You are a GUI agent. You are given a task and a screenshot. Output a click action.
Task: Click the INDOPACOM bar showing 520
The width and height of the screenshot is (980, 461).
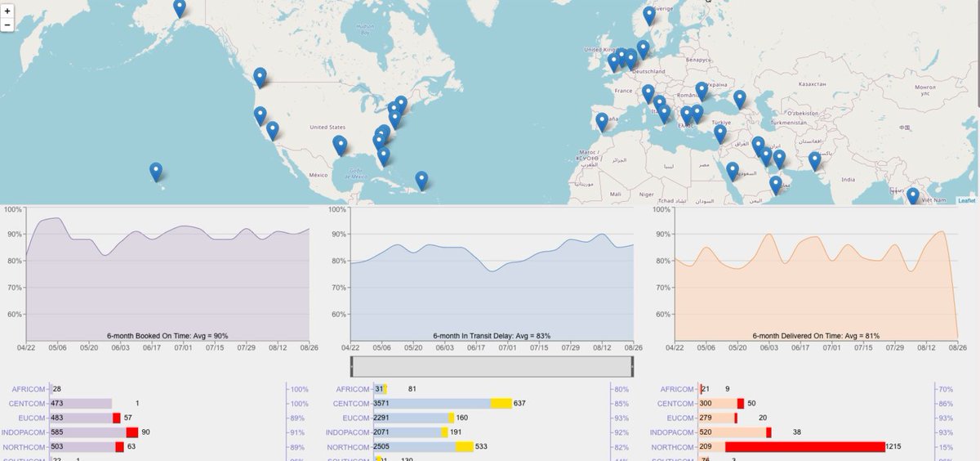pos(733,432)
